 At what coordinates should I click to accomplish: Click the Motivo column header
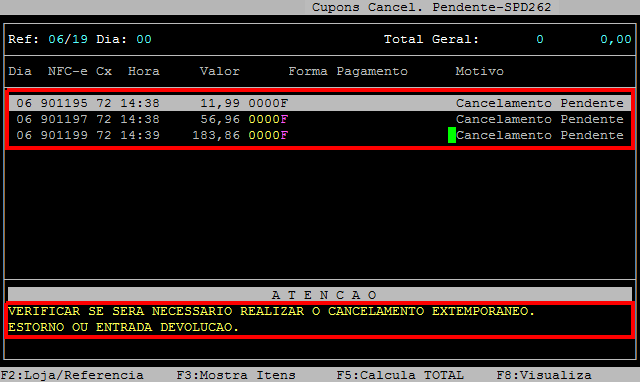tap(480, 71)
